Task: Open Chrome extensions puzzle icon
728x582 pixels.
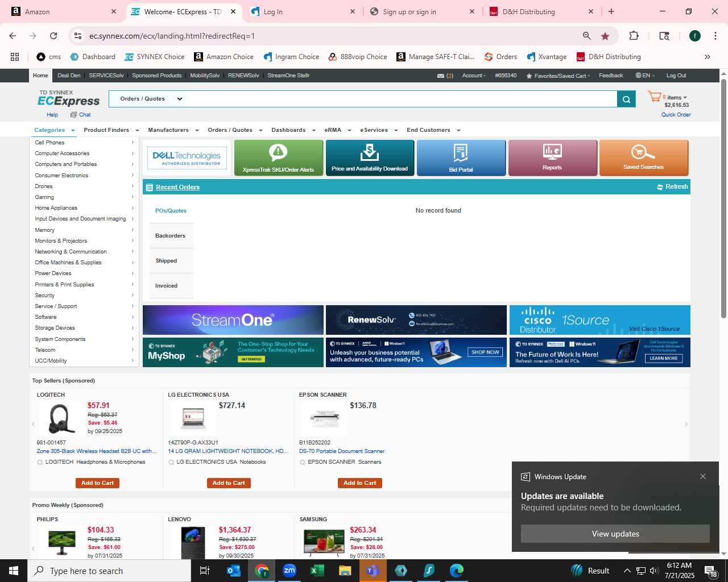Action: point(634,36)
